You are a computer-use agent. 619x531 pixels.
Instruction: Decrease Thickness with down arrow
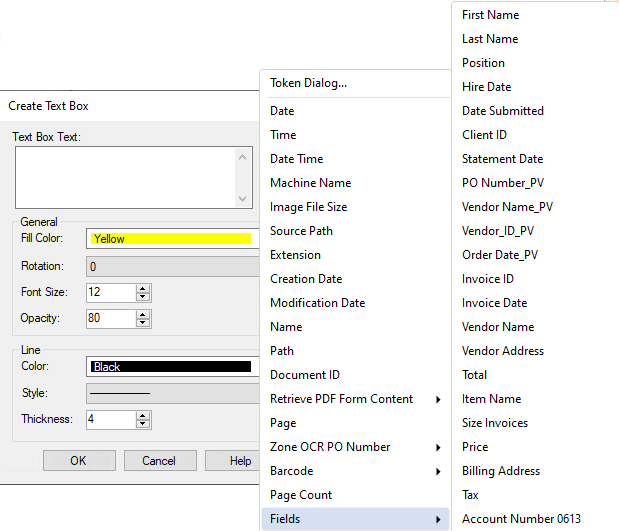pyautogui.click(x=143, y=424)
